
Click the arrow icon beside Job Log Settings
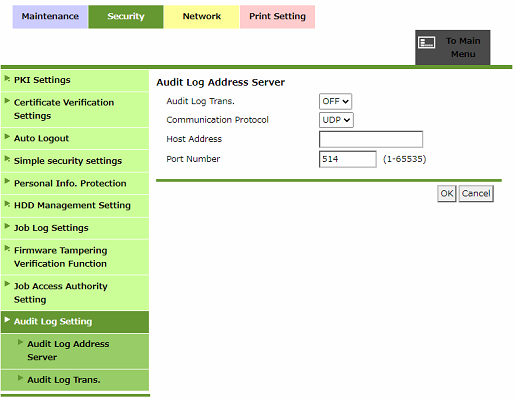[7, 226]
